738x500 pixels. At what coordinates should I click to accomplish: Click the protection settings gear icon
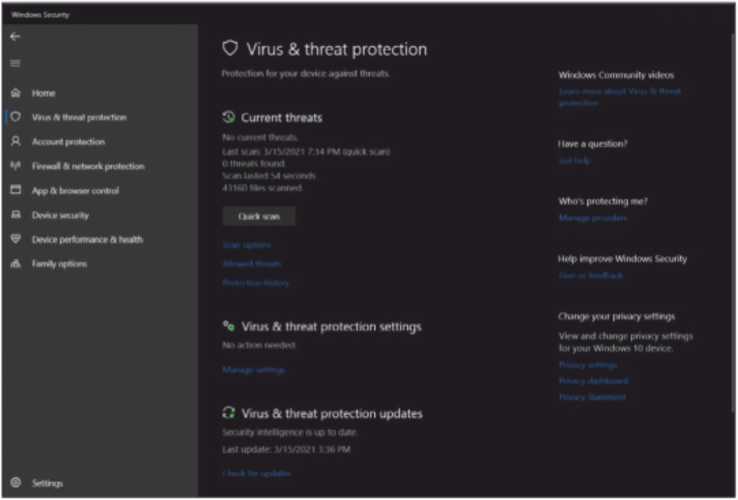click(x=229, y=326)
